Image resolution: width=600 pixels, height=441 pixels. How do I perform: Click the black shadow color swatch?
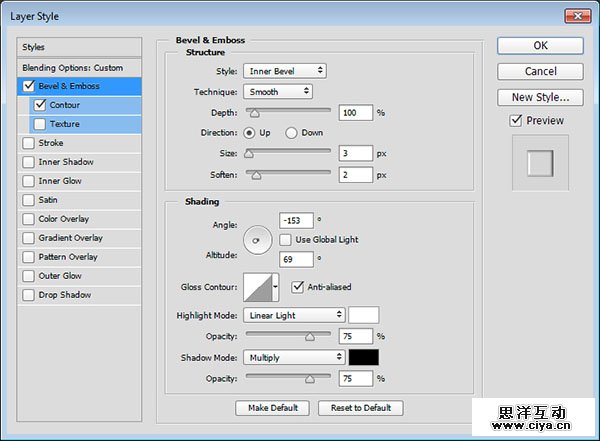point(363,357)
